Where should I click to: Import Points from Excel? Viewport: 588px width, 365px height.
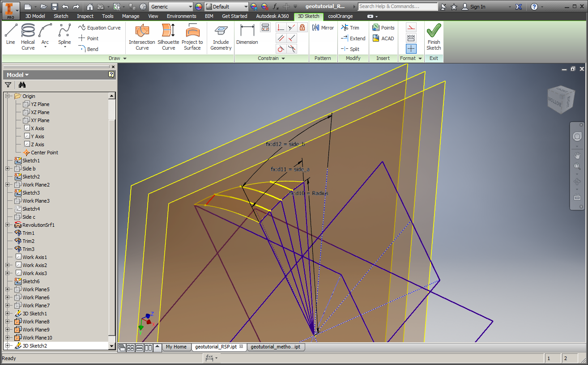coord(383,28)
